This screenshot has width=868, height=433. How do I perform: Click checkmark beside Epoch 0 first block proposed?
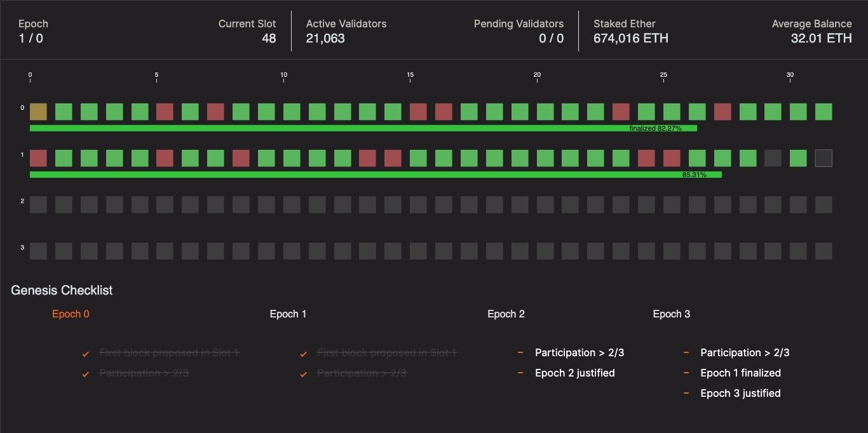(86, 354)
